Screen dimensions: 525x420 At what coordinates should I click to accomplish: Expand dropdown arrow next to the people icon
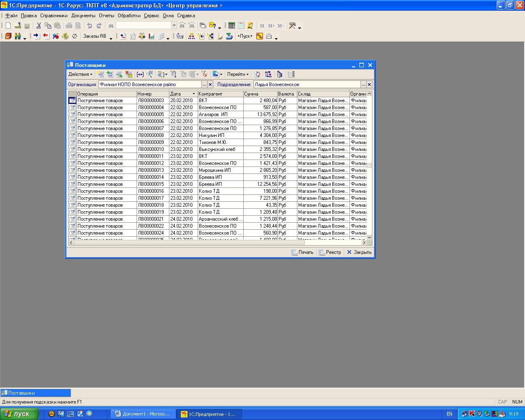click(x=25, y=38)
